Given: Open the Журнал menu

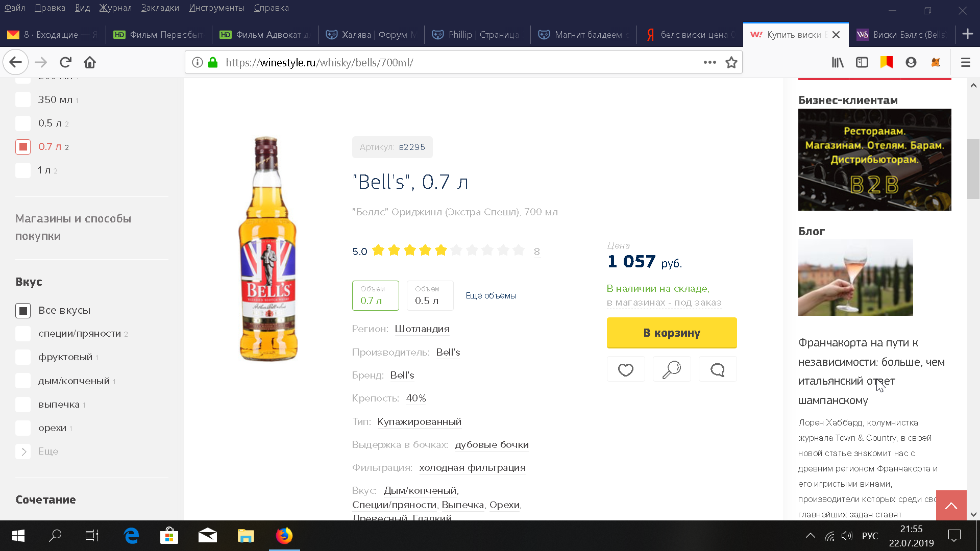Looking at the screenshot, I should tap(115, 8).
